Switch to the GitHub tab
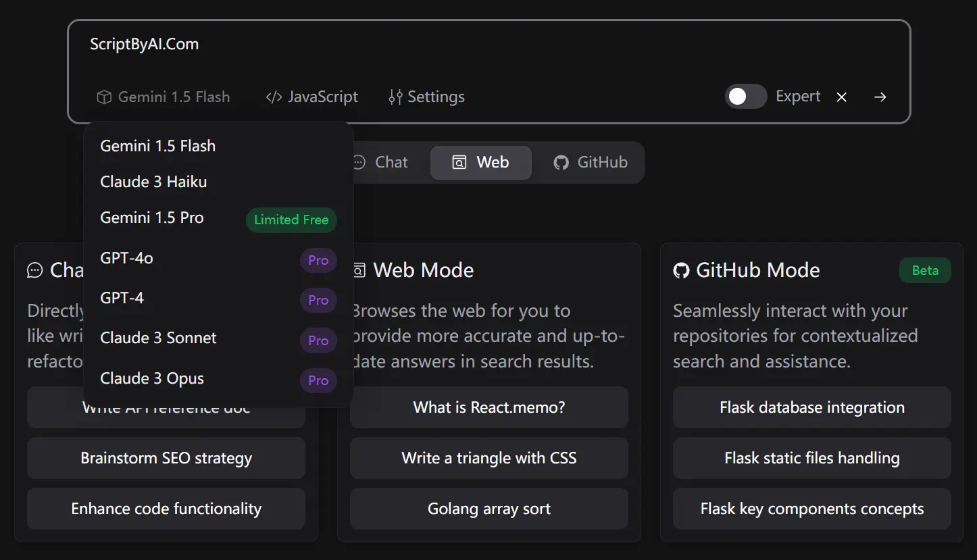This screenshot has width=977, height=560. coord(589,162)
